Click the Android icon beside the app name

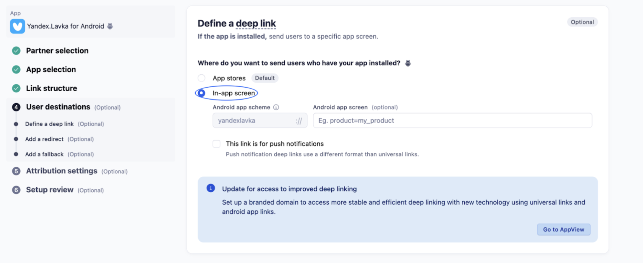110,26
